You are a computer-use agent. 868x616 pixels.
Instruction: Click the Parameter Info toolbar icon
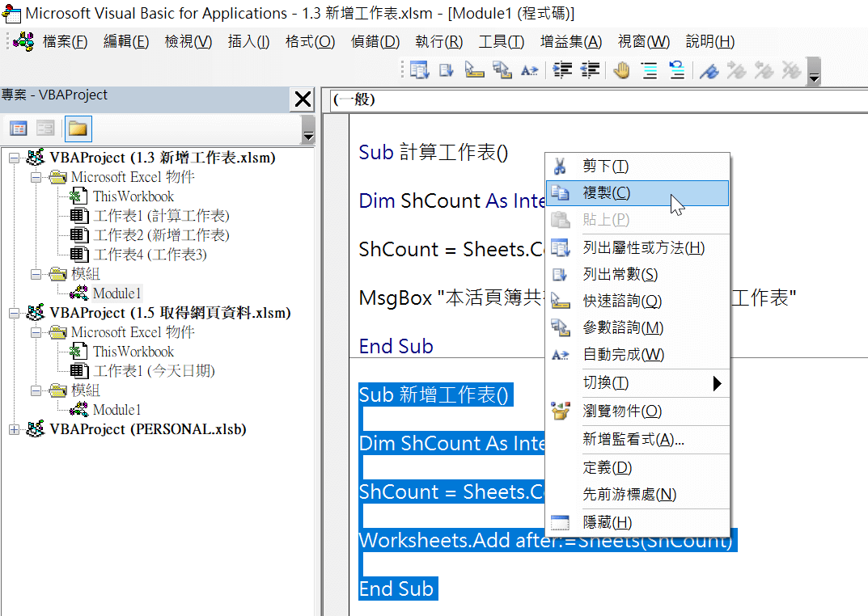502,71
